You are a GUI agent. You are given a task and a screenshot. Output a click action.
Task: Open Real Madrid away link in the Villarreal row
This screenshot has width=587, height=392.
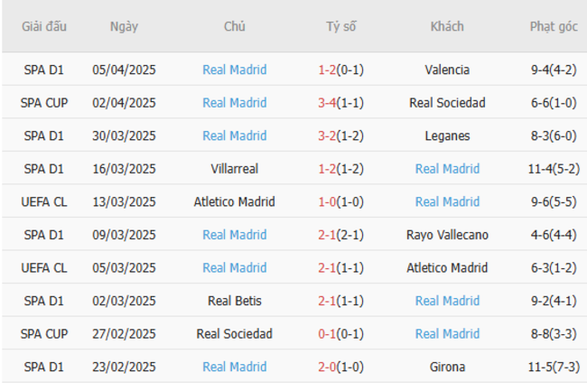pyautogui.click(x=447, y=169)
